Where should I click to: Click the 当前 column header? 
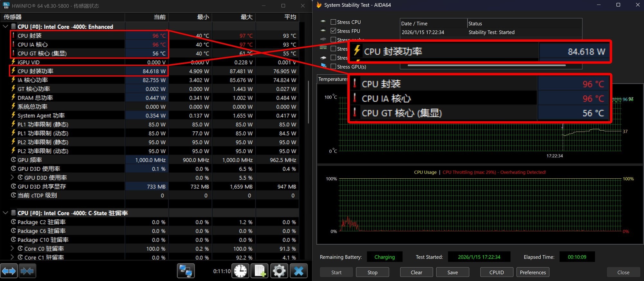(147, 17)
